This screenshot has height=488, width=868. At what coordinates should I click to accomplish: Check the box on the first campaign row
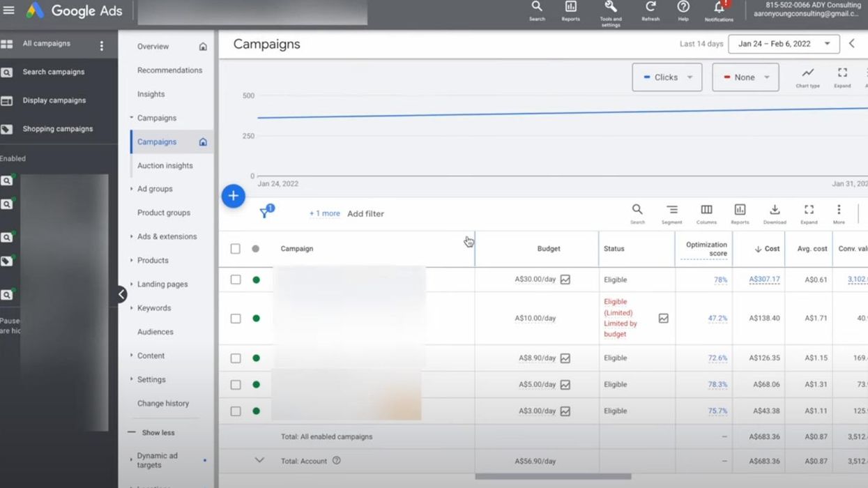pos(235,279)
